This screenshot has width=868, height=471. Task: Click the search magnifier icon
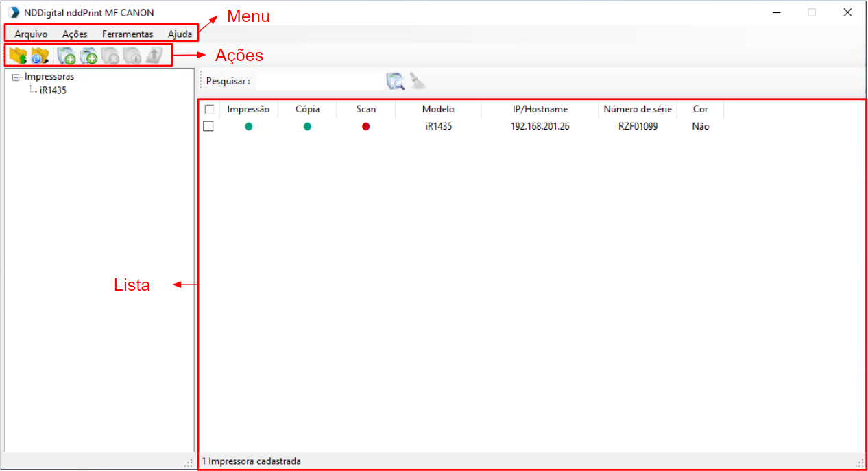point(396,82)
